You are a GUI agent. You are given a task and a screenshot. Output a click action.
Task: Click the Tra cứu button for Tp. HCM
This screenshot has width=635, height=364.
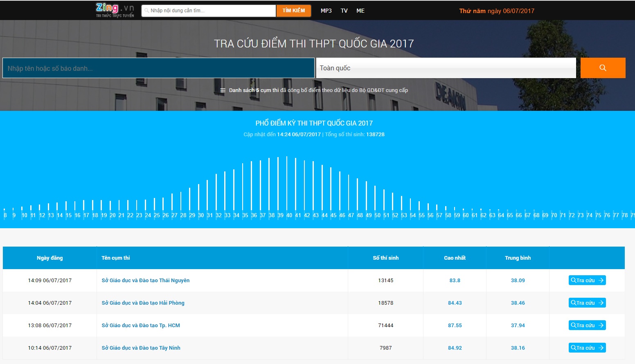click(587, 325)
